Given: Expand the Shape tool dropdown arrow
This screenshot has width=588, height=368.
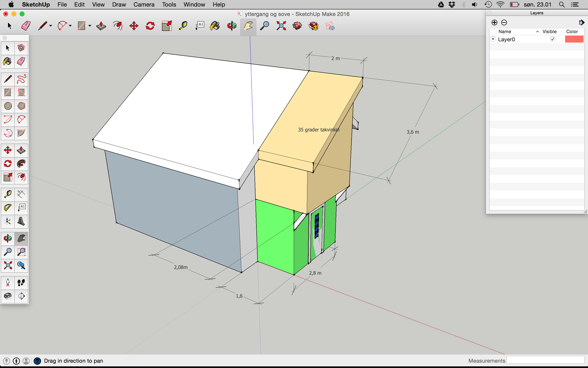Looking at the screenshot, I should [x=90, y=26].
